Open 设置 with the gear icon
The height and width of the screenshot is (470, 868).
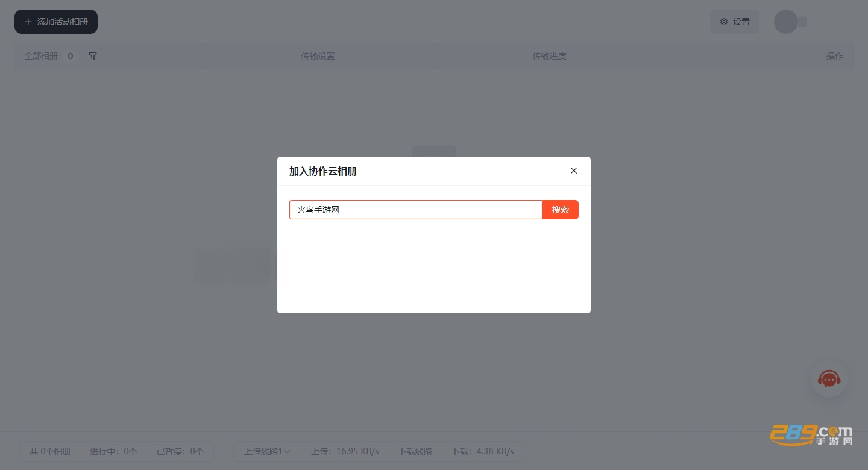pos(735,22)
